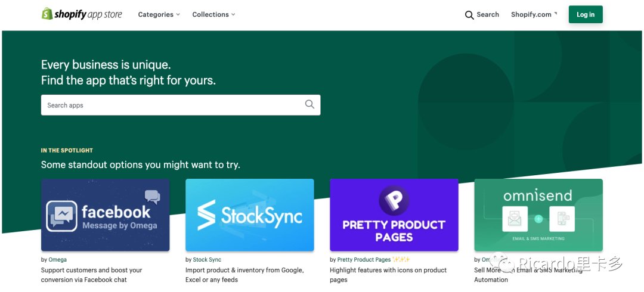This screenshot has width=644, height=292.
Task: Open the Shopify.com dropdown
Action: tap(534, 14)
